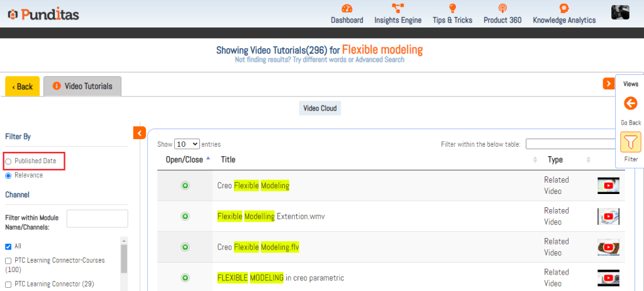Open the Show entries count dropdown

(x=187, y=144)
